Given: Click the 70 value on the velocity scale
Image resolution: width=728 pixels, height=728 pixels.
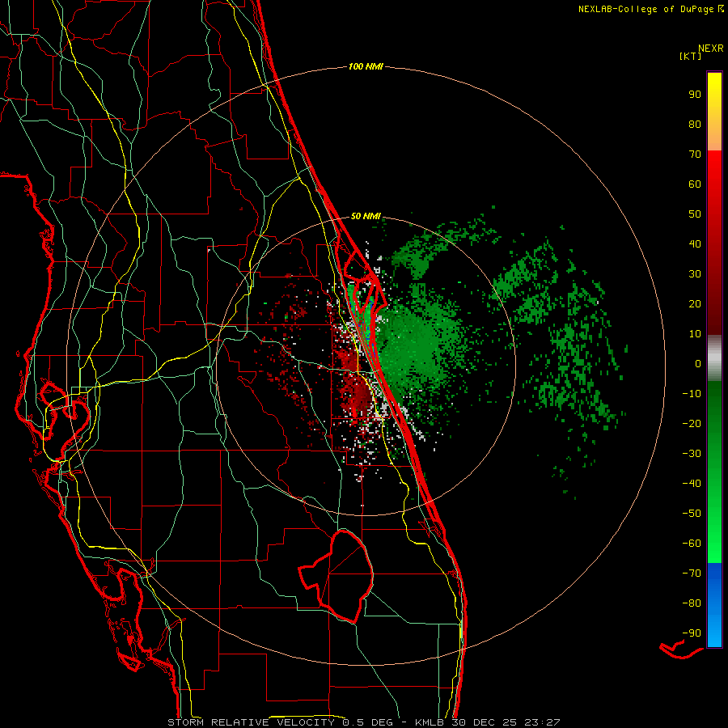Looking at the screenshot, I should pyautogui.click(x=695, y=154).
